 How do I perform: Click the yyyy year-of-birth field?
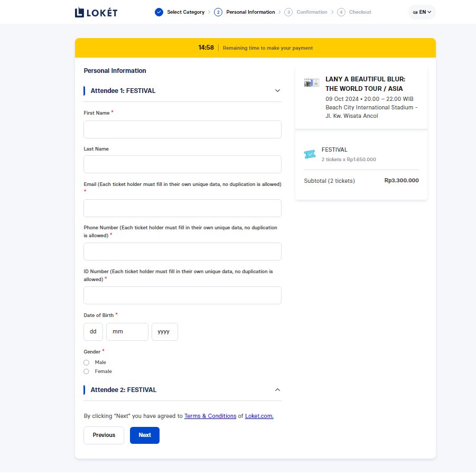pos(165,332)
